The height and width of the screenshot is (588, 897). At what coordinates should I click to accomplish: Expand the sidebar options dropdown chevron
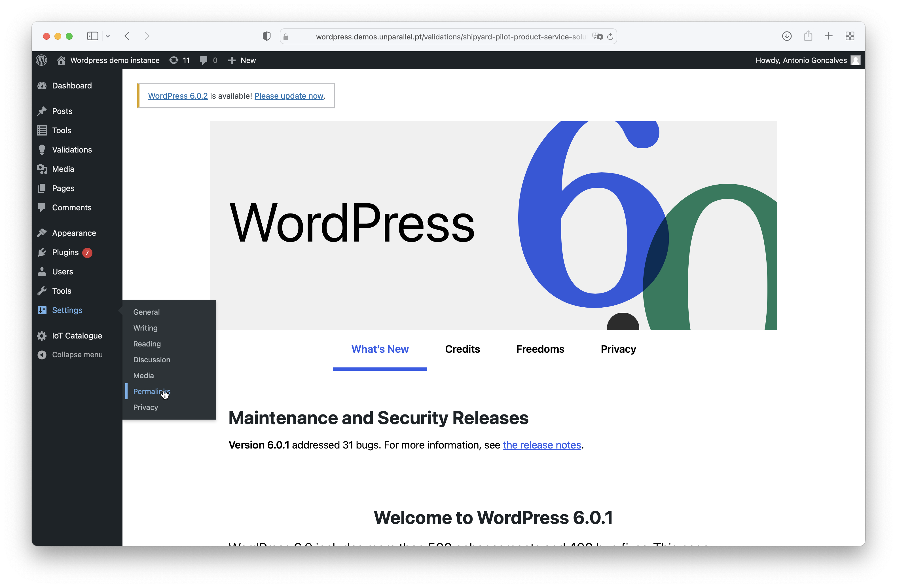tap(108, 36)
